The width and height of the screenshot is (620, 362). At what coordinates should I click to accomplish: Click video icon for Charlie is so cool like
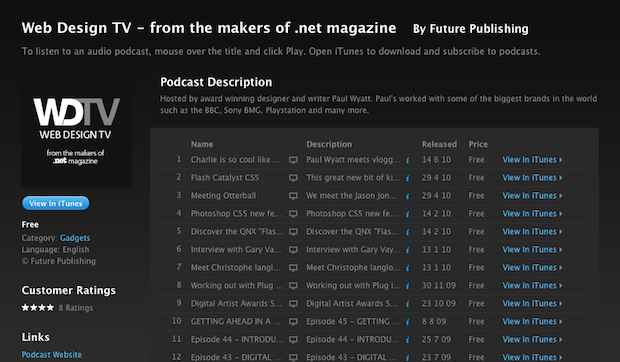click(293, 160)
